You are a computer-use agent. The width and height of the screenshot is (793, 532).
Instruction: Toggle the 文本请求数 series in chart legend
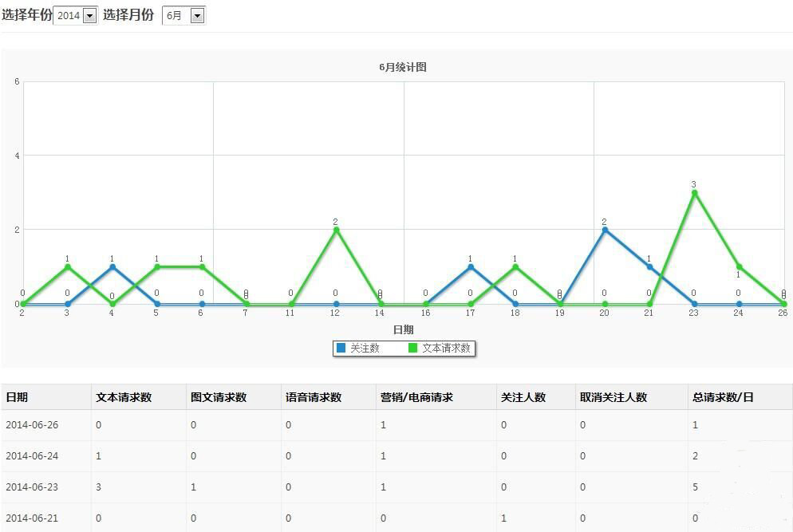pyautogui.click(x=446, y=349)
